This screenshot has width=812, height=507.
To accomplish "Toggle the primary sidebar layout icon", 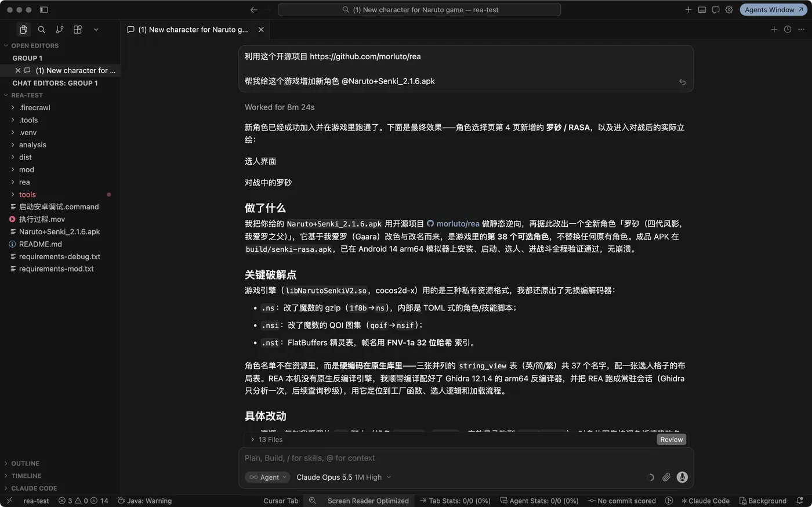I will point(43,10).
